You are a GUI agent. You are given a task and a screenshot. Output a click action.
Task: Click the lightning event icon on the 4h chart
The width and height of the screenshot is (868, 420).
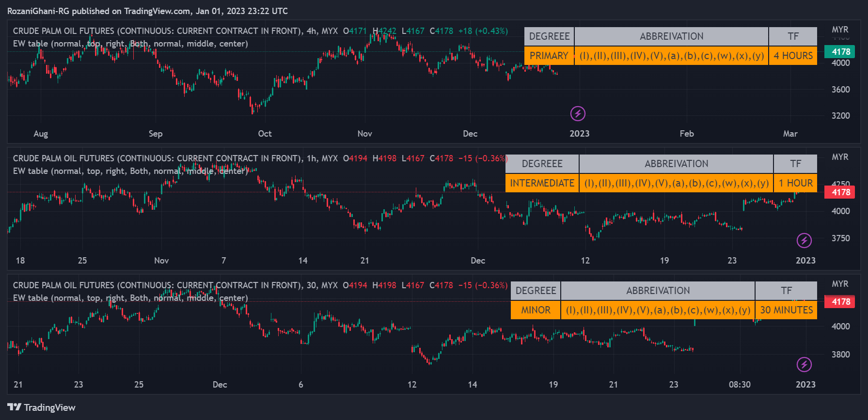(x=578, y=114)
